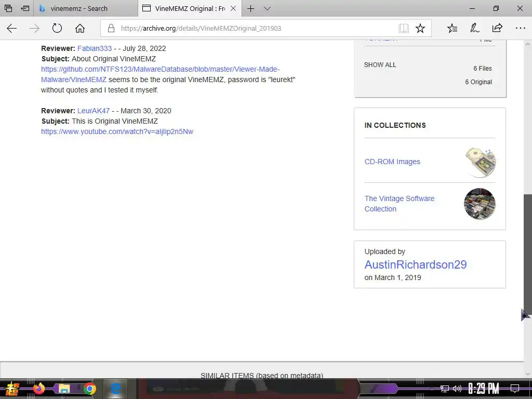Image resolution: width=532 pixels, height=399 pixels.
Task: Click the on March 1, 2019 text
Action: pyautogui.click(x=393, y=277)
